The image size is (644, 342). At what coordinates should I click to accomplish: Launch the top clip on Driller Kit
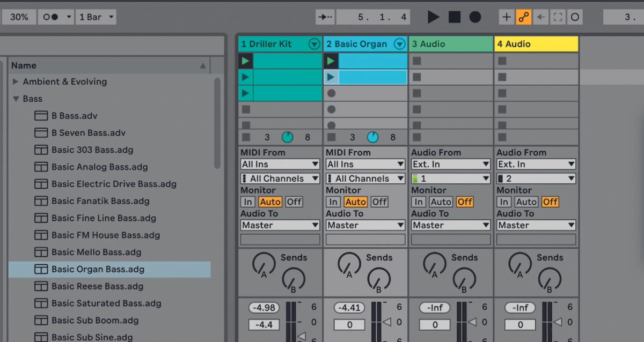tap(245, 61)
